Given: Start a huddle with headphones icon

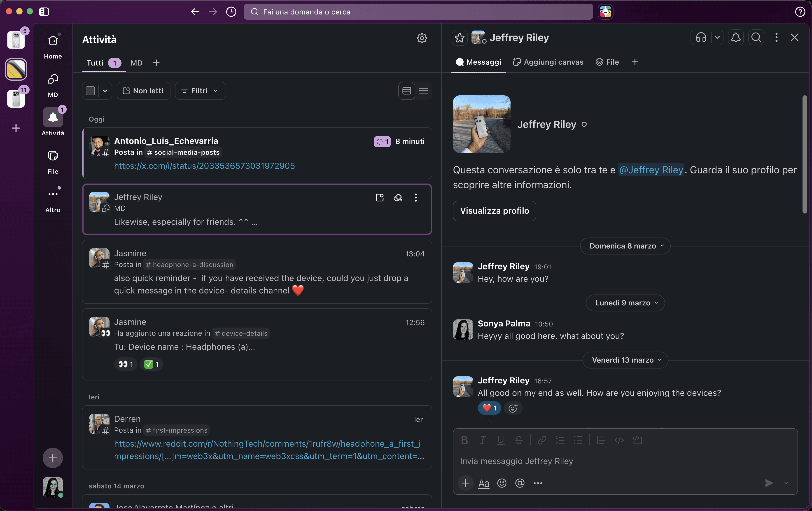Looking at the screenshot, I should coord(701,38).
